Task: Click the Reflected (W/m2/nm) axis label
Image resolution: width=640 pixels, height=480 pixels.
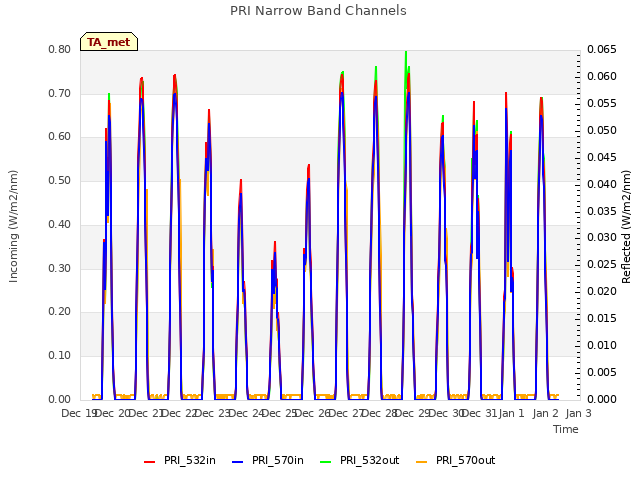Action: [626, 227]
